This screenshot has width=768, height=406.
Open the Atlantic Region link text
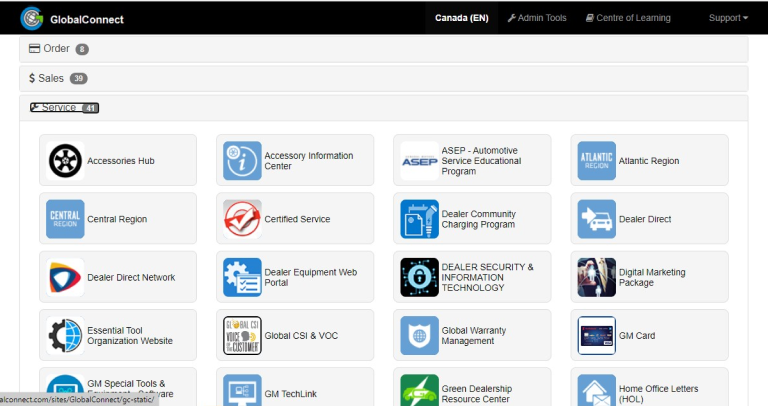648,161
